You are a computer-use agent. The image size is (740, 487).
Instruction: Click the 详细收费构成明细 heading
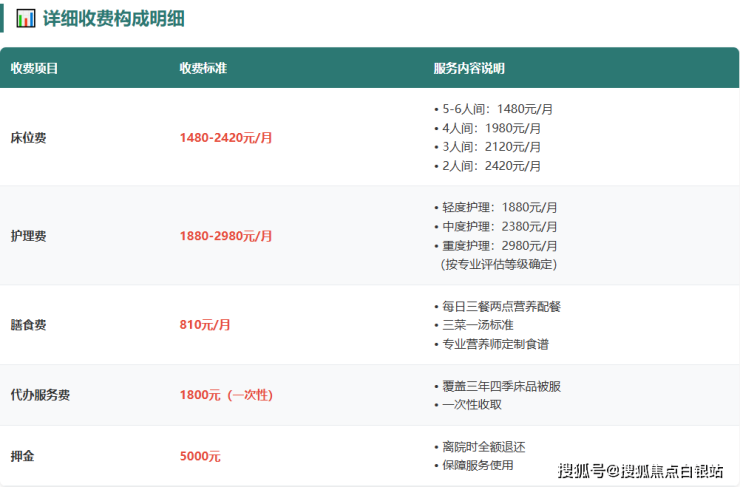(113, 19)
